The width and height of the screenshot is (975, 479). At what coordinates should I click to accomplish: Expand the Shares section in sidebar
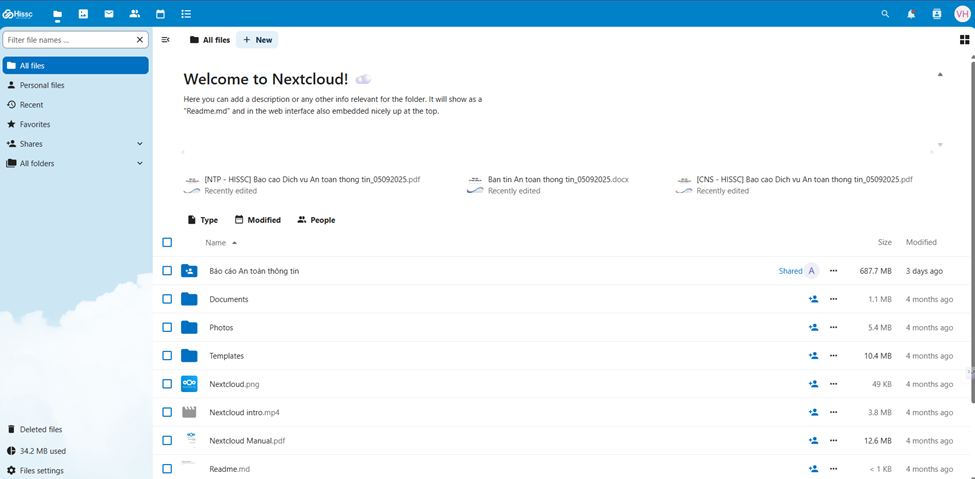[139, 144]
